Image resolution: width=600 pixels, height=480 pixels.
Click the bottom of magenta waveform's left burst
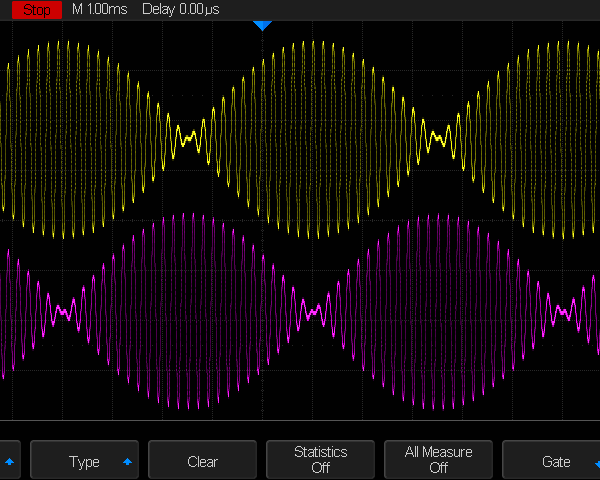[x=186, y=408]
